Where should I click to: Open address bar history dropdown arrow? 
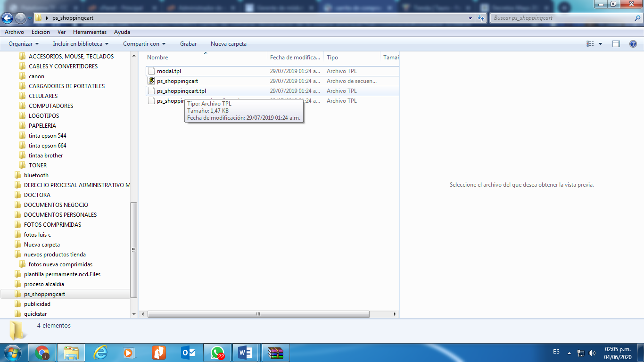470,18
